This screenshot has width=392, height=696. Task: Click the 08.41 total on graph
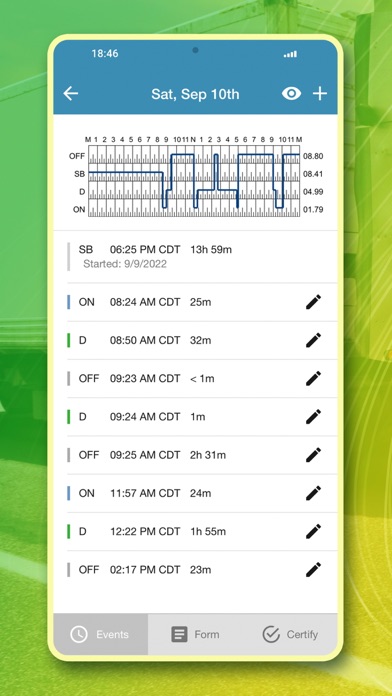click(313, 174)
